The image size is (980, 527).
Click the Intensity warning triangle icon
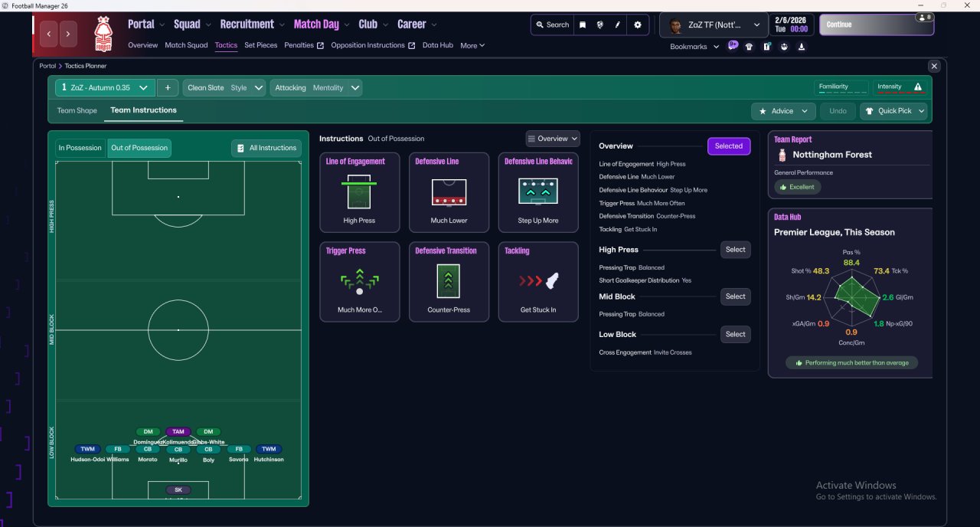918,87
